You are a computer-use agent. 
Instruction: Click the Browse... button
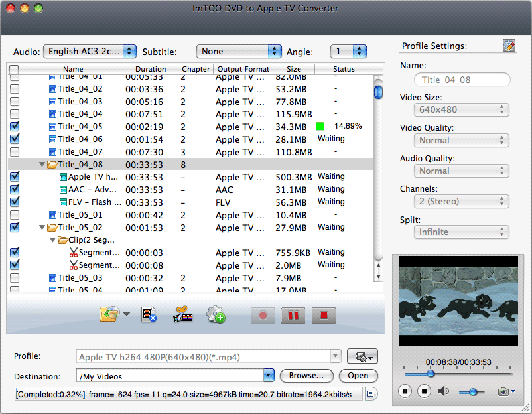click(x=306, y=376)
